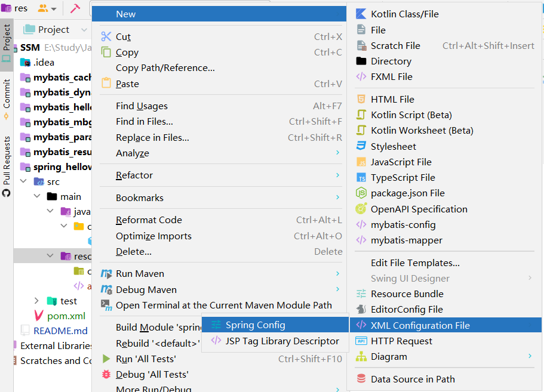Select pom.xml in project tree
Image resolution: width=544 pixels, height=392 pixels.
(x=66, y=316)
